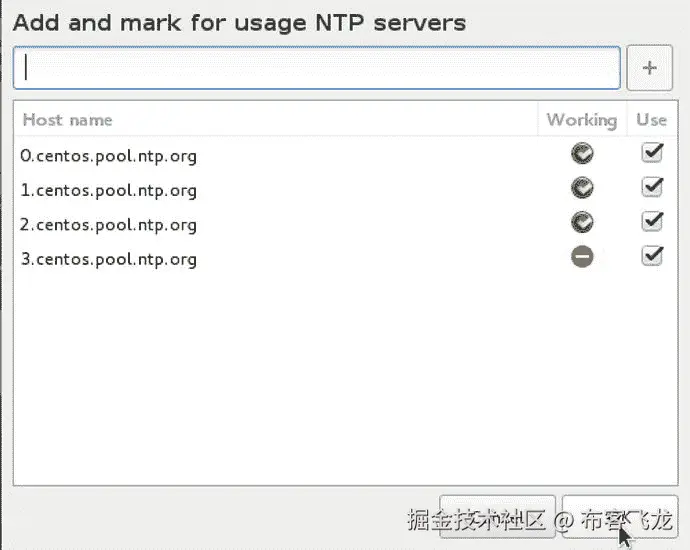Viewport: 690px width, 550px height.
Task: Click the plus button to add server
Action: 650,68
